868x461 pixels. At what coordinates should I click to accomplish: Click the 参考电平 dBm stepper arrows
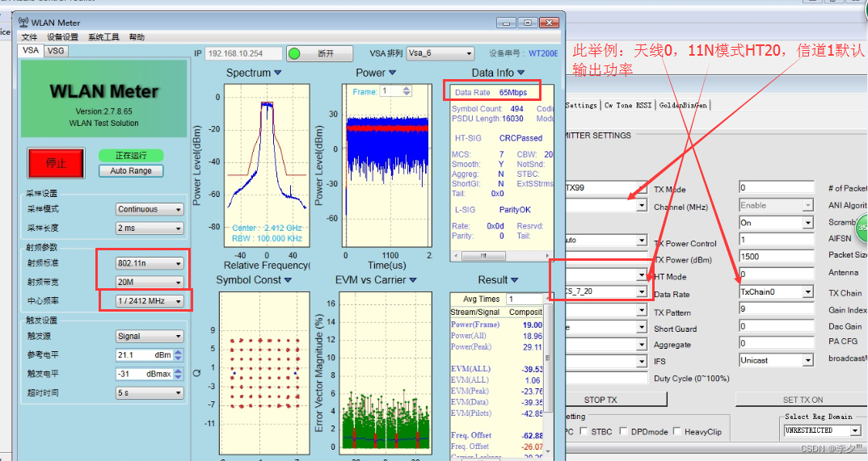178,355
